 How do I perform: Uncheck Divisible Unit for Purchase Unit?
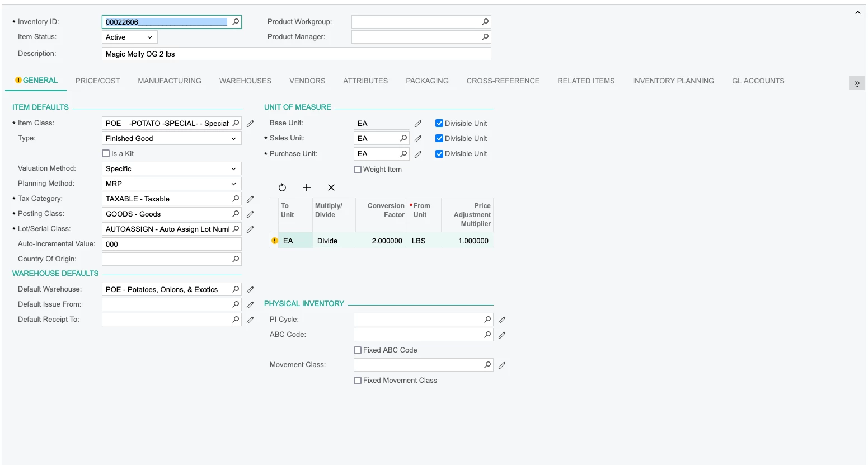pos(439,153)
